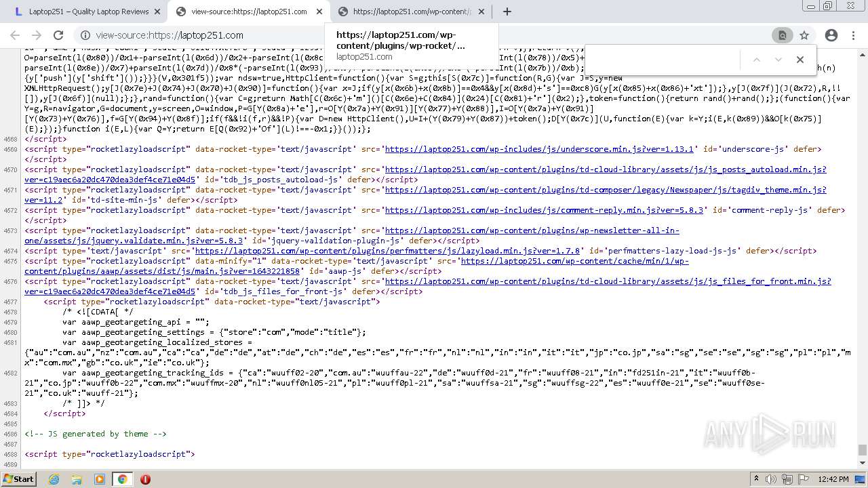868x488 pixels.
Task: Open the comment-reply.min.js link
Action: coord(545,210)
